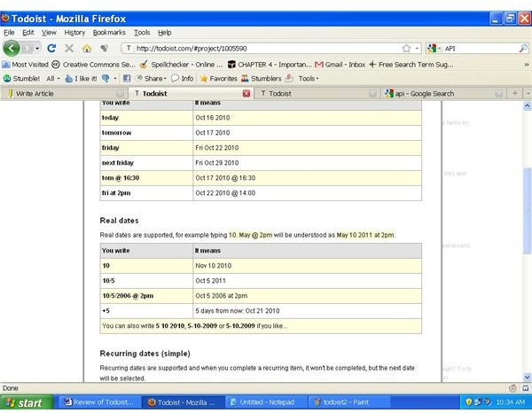Image resolution: width=532 pixels, height=413 pixels.
Task: Click the status bar icon at bottom right
Action: click(x=526, y=388)
